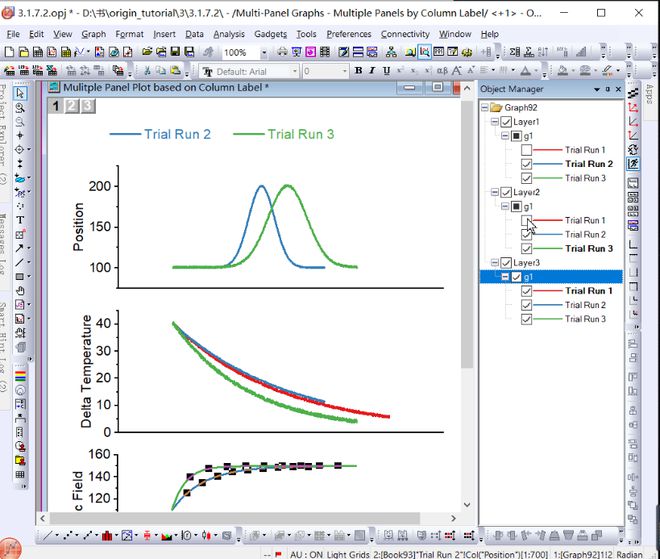The height and width of the screenshot is (559, 660).
Task: Open the Apps side tab
Action: [650, 94]
